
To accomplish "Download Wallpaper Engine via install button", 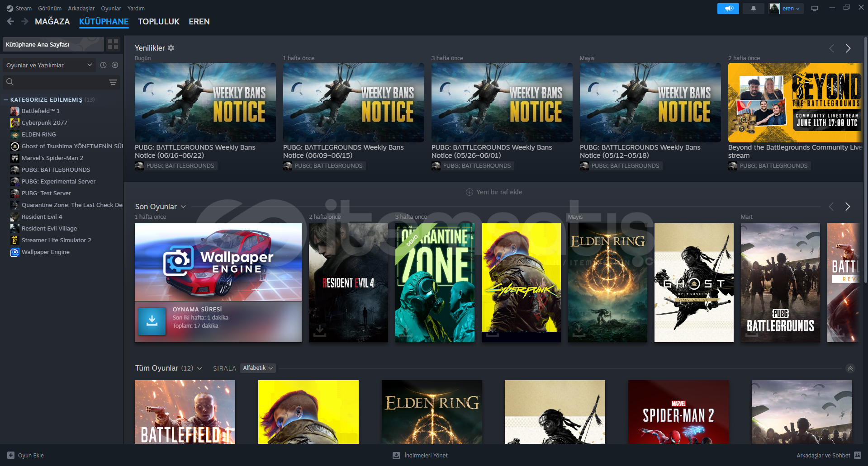I will 152,321.
